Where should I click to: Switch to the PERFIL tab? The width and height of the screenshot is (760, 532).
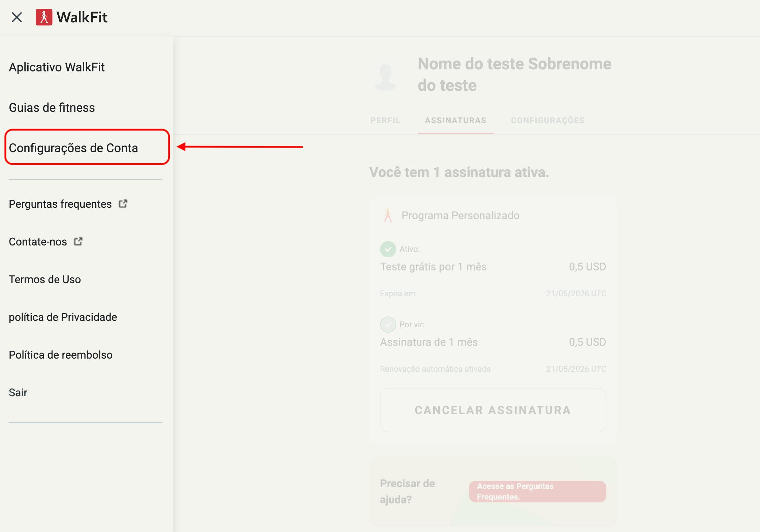coord(385,121)
